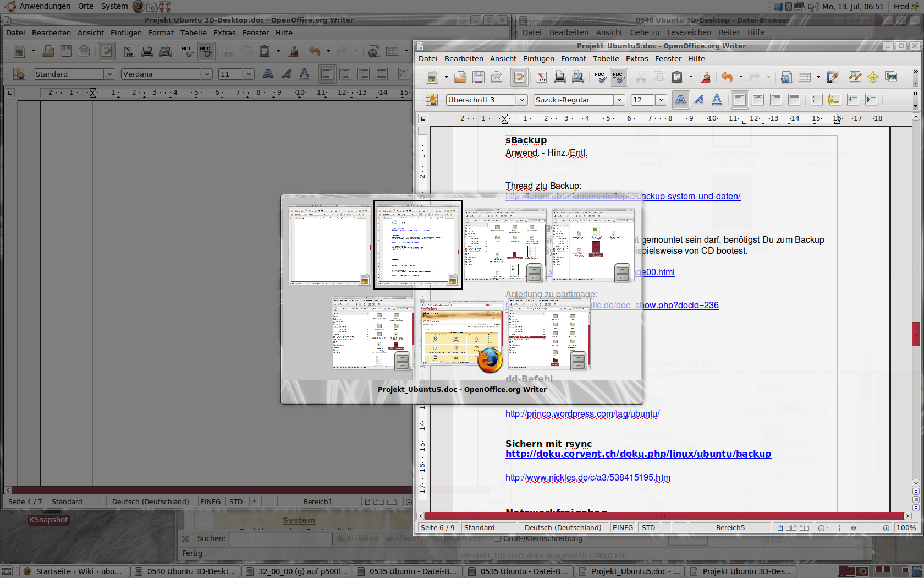The height and width of the screenshot is (578, 924).
Task: Open the princo.wordpress.com/tag/ubuntu link
Action: point(582,414)
